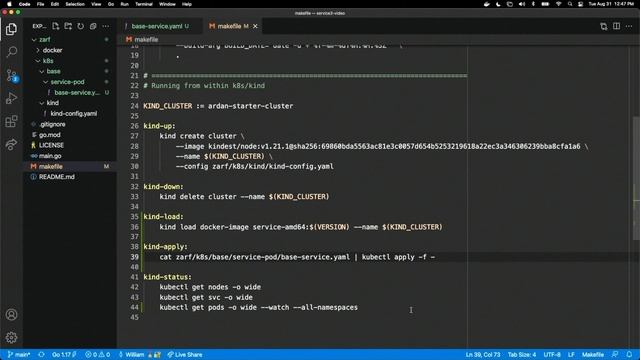
Task: Split the editor to the right
Action: coord(616,26)
